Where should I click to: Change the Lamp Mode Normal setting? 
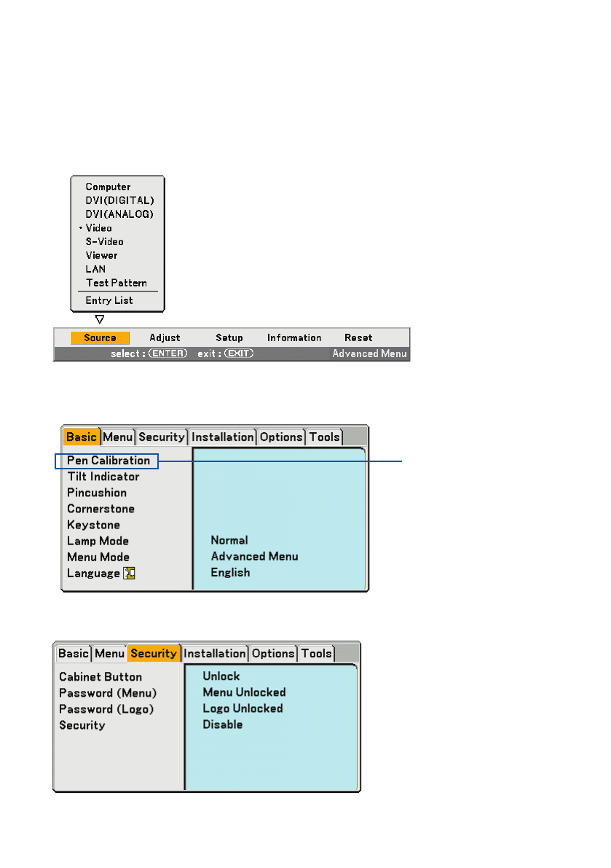pos(229,541)
